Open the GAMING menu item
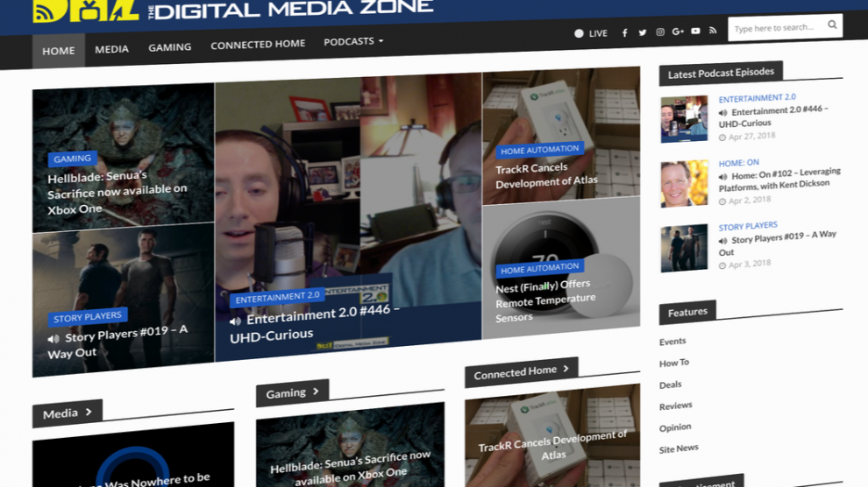Viewport: 868px width, 487px height. pos(169,47)
